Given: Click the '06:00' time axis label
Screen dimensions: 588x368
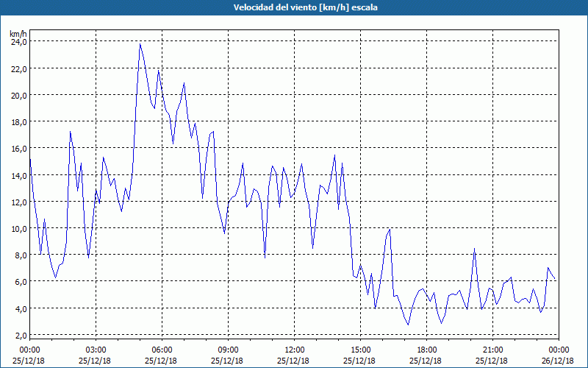Looking at the screenshot, I should click(x=162, y=350).
